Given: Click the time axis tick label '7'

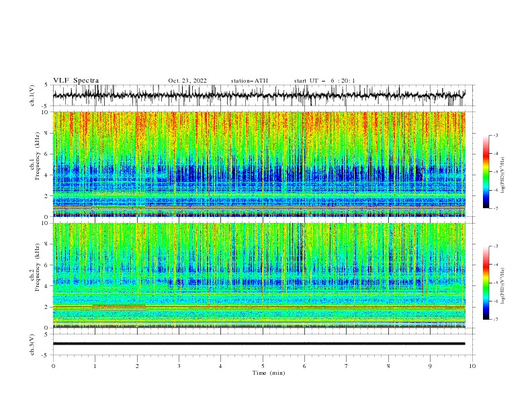Looking at the screenshot, I should tap(347, 366).
